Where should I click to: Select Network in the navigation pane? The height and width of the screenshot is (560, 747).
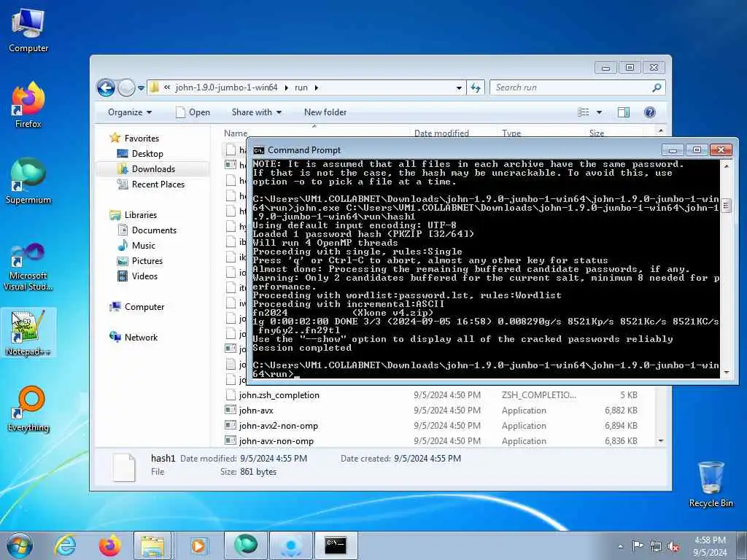tap(141, 337)
